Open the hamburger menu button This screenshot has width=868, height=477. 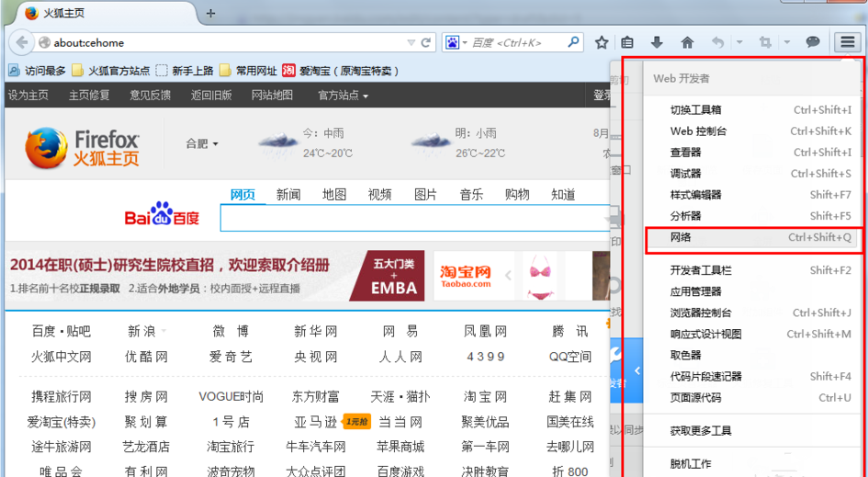pos(848,42)
